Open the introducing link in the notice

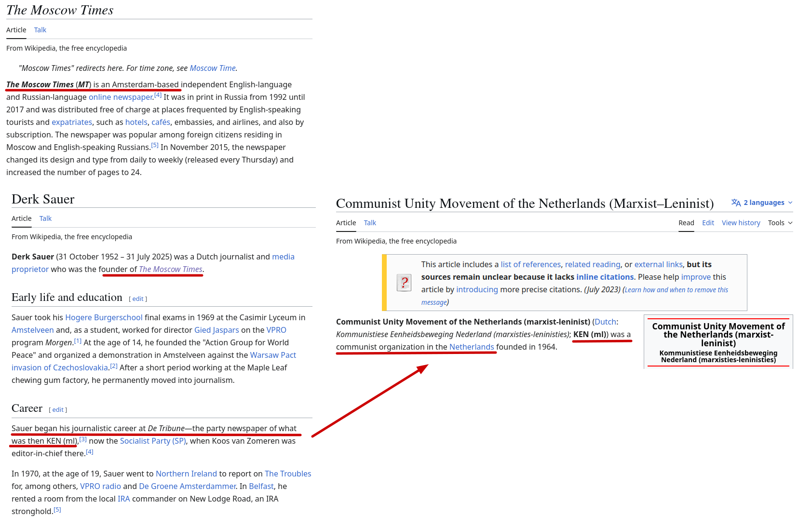477,289
